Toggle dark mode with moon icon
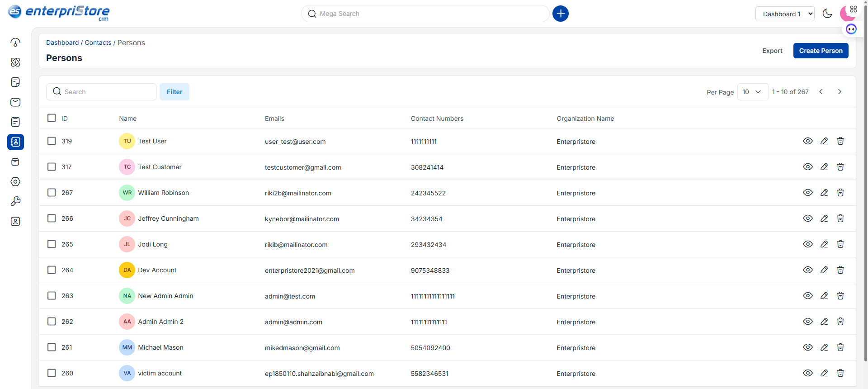Viewport: 868px width, 389px height. pyautogui.click(x=827, y=14)
